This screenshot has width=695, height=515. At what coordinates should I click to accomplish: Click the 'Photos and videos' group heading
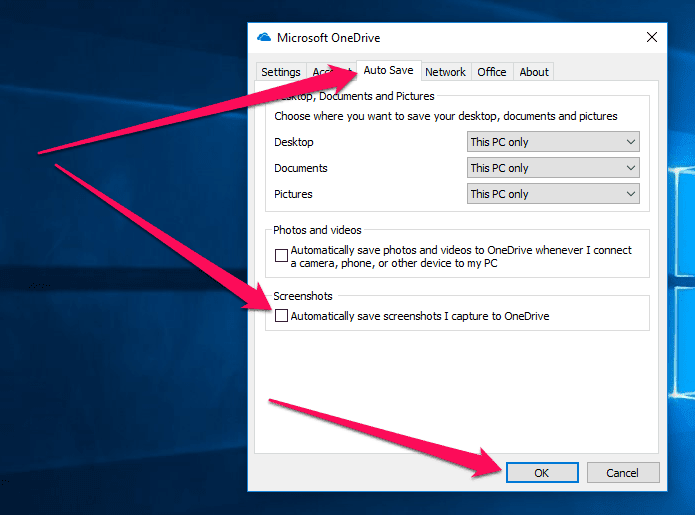tap(317, 230)
